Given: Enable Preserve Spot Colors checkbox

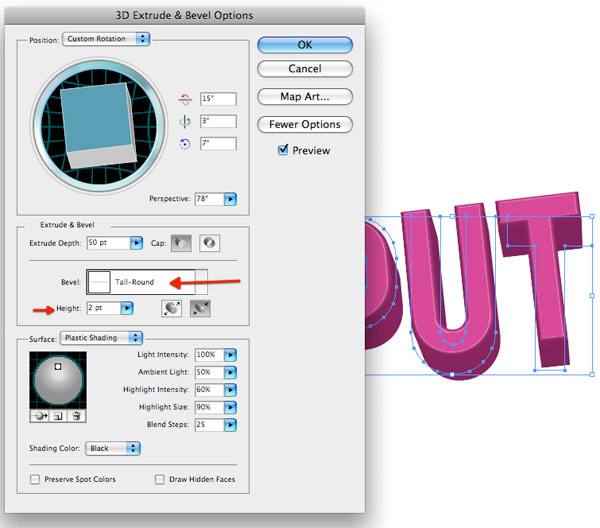Looking at the screenshot, I should coord(35,479).
